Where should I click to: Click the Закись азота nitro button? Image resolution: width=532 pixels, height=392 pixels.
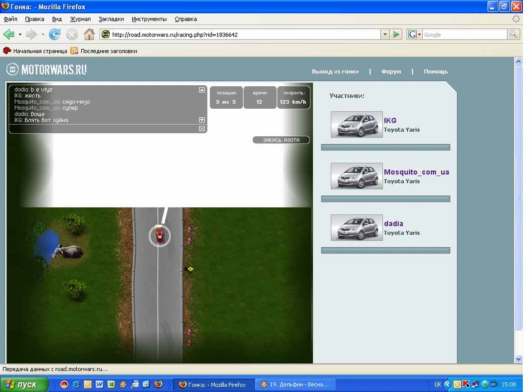pos(281,140)
